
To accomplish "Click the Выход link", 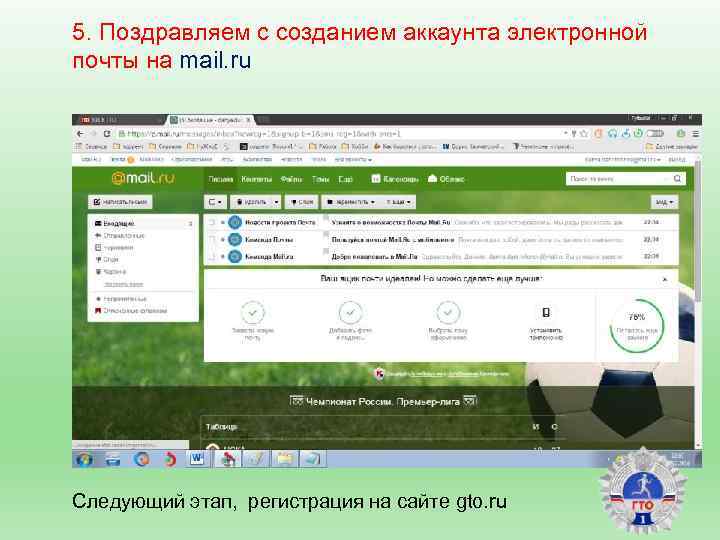I will (x=677, y=159).
